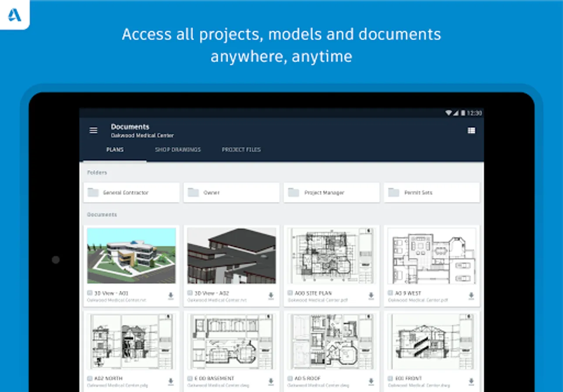Click the "SITE PLAN" file name
Viewport: 563px width, 392px height.
[x=314, y=293]
